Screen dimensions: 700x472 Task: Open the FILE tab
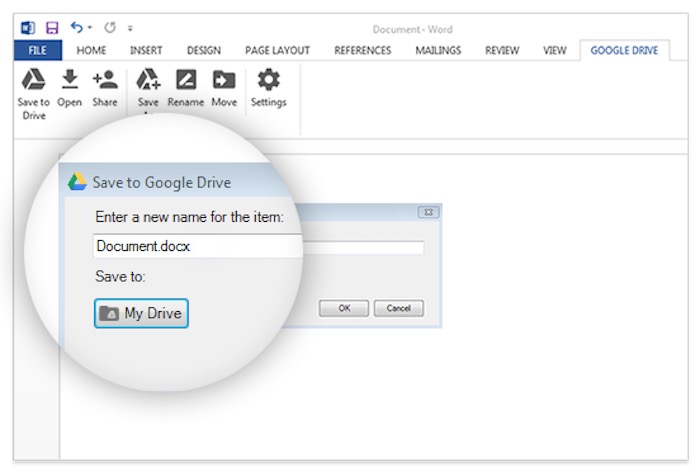point(38,50)
